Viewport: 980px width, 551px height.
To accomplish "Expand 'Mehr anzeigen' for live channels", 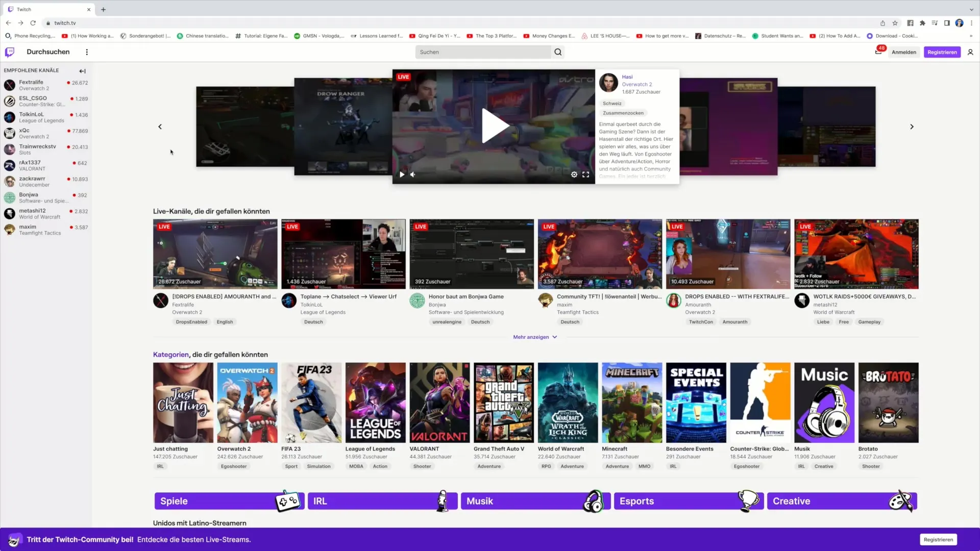I will click(x=535, y=337).
